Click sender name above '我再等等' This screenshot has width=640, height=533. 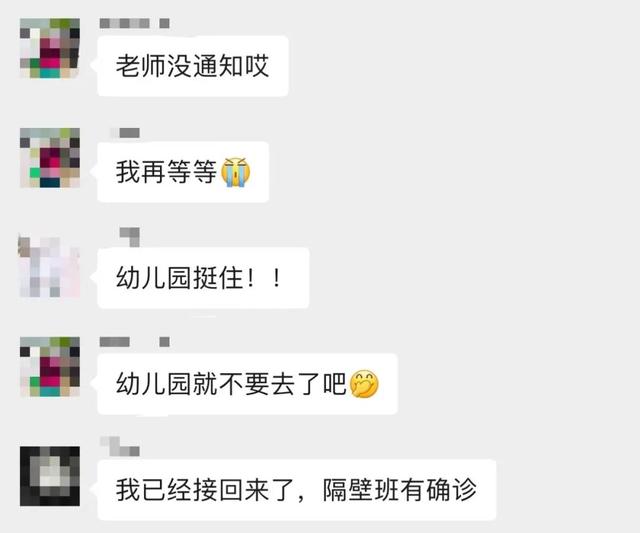tap(125, 133)
